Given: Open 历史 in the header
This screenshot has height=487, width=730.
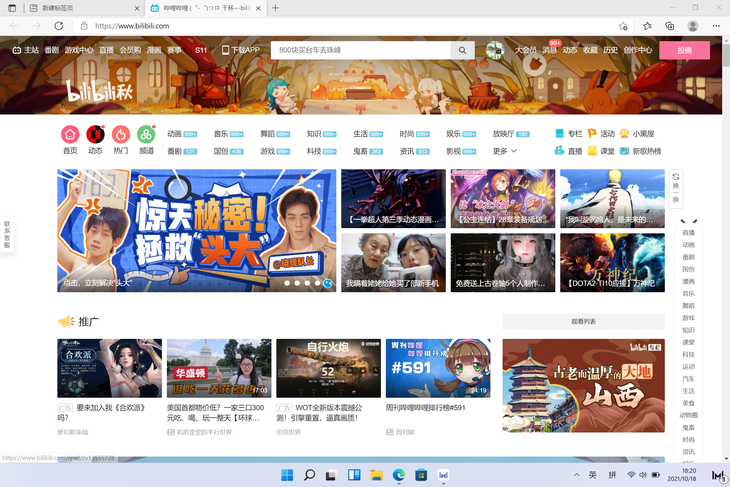Looking at the screenshot, I should click(x=610, y=50).
